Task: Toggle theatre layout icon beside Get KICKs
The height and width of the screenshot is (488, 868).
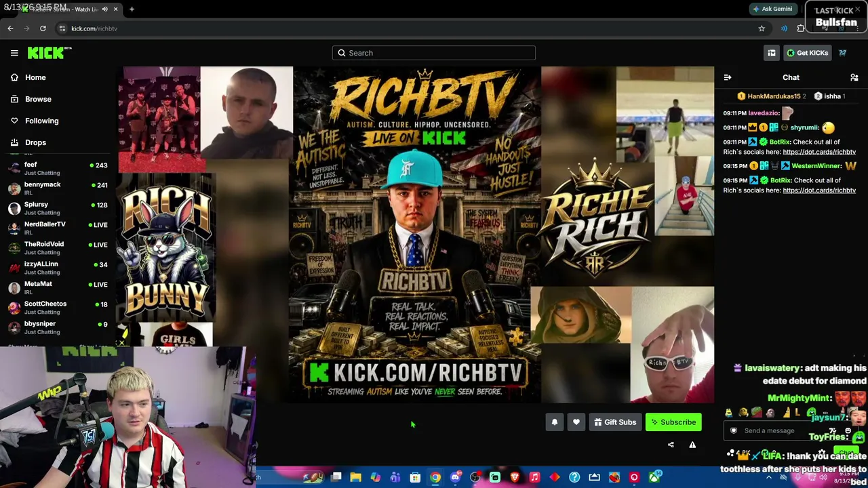Action: click(772, 53)
